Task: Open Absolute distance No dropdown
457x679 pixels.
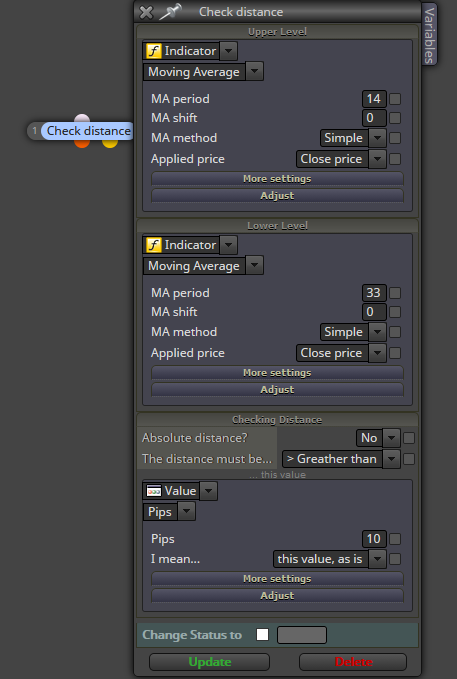Action: point(391,438)
